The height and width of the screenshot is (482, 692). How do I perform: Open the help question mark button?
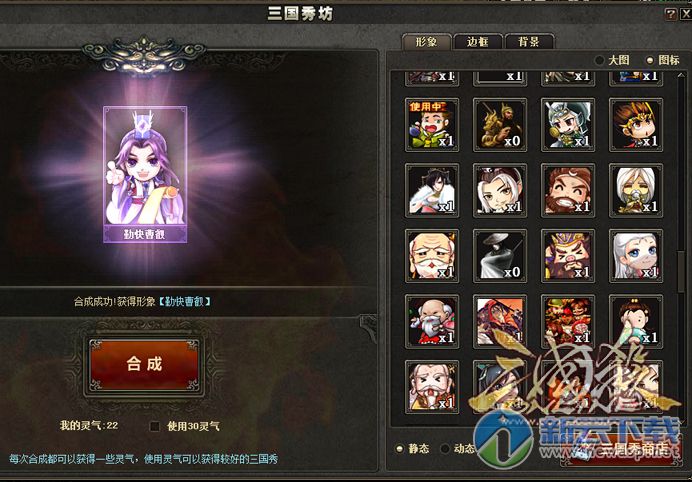(x=670, y=14)
